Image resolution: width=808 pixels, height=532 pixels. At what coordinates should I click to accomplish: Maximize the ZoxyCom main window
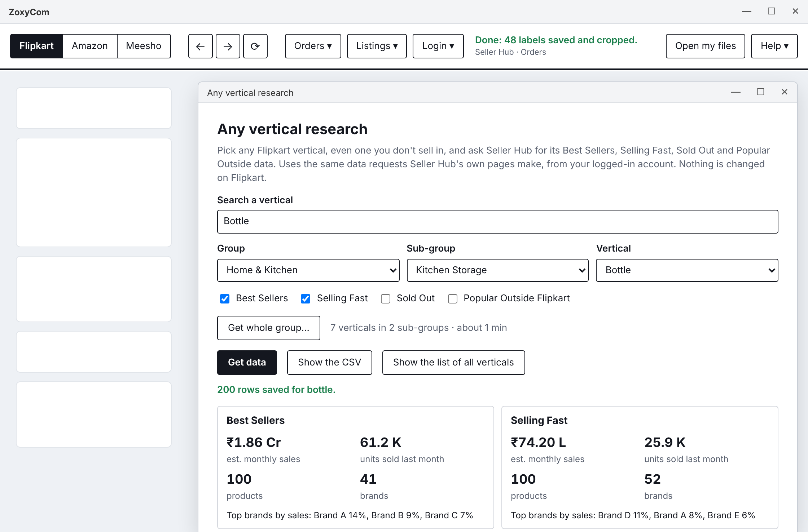point(771,12)
